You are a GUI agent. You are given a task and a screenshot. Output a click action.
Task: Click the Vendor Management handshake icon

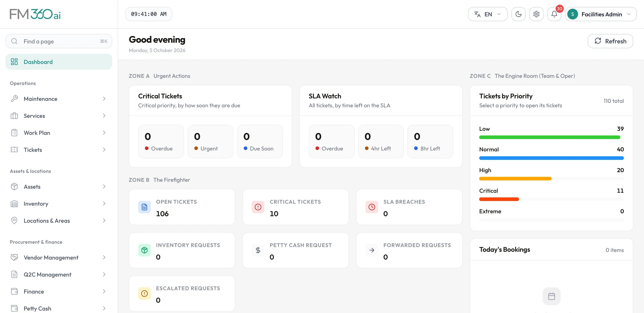[14, 257]
